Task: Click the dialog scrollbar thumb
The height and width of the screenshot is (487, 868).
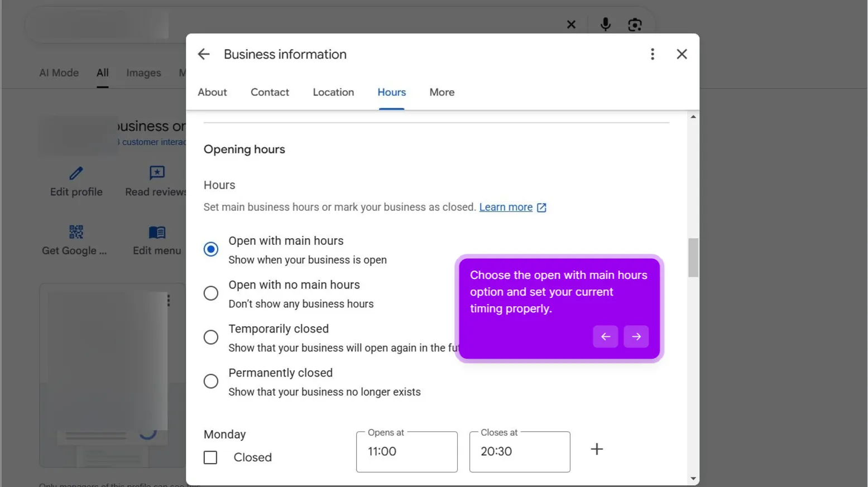Action: point(693,258)
